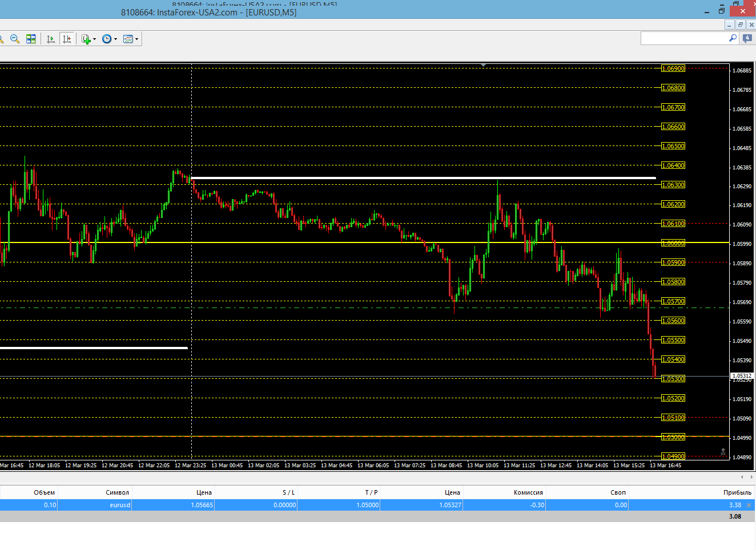Sort by Объем column header
Image resolution: width=756 pixels, height=550 pixels.
click(x=44, y=492)
